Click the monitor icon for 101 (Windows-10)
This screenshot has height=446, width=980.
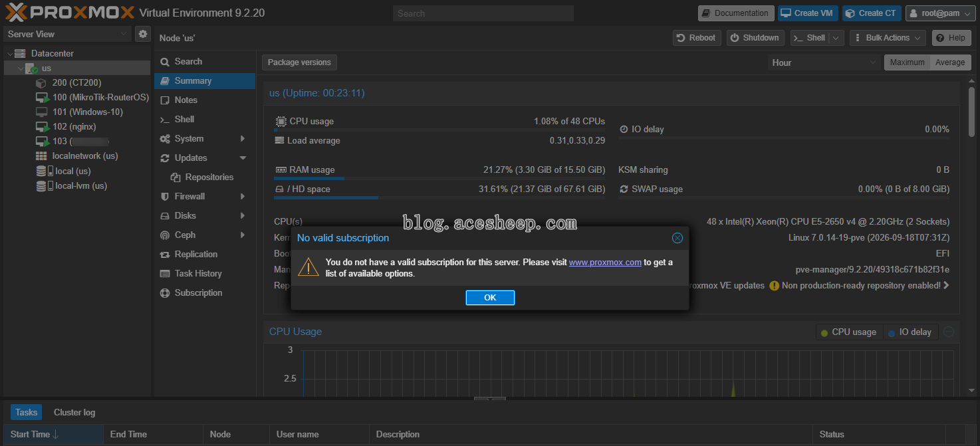pos(41,112)
